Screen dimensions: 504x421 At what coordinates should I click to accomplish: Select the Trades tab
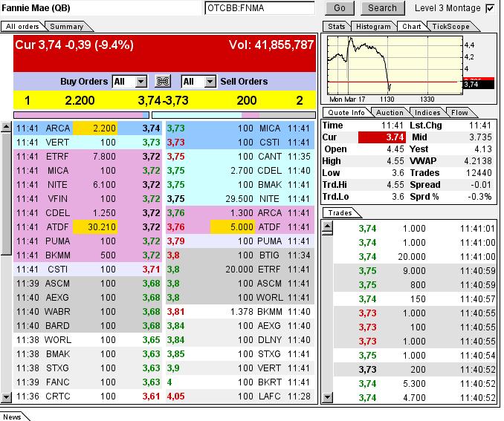click(x=340, y=213)
